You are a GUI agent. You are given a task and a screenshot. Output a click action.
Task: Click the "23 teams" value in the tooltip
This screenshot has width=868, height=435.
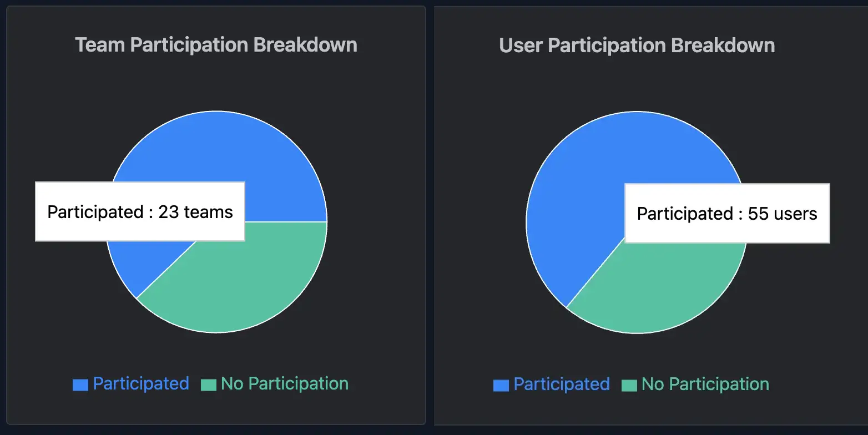click(195, 212)
